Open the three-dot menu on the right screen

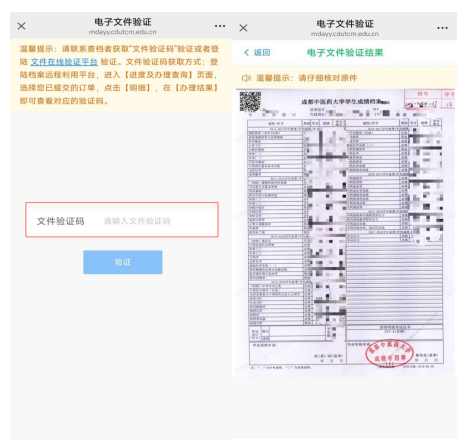pyautogui.click(x=442, y=28)
